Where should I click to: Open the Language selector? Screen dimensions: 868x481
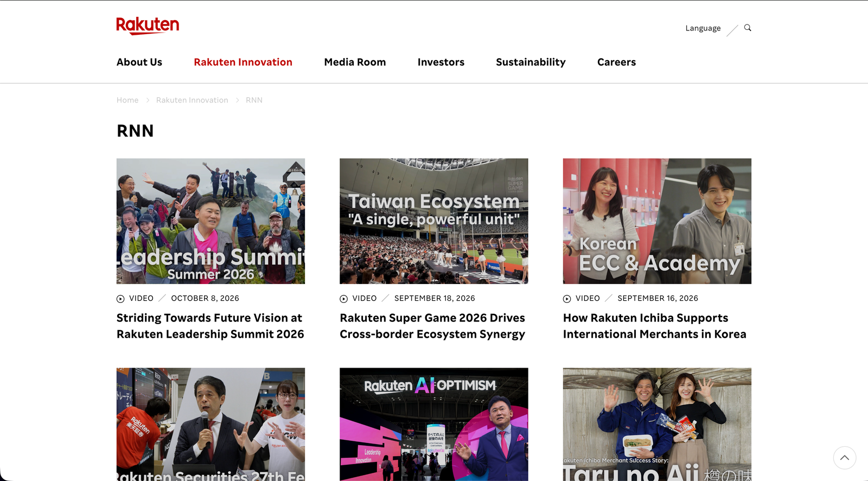point(703,28)
